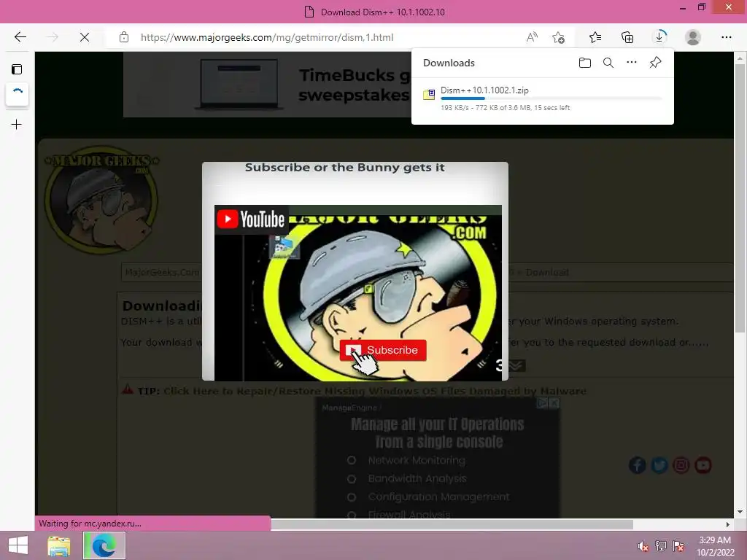Toggle the Downloads toolbar button

click(x=659, y=37)
